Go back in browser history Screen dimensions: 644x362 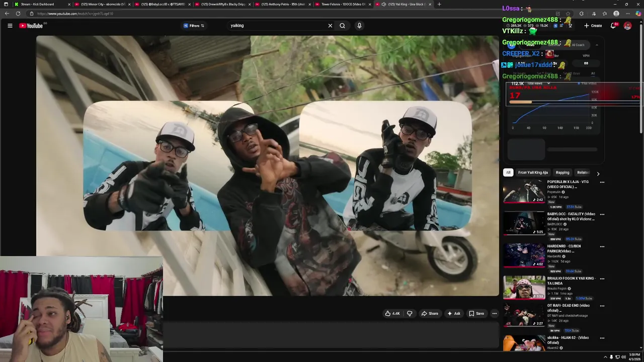click(7, 14)
